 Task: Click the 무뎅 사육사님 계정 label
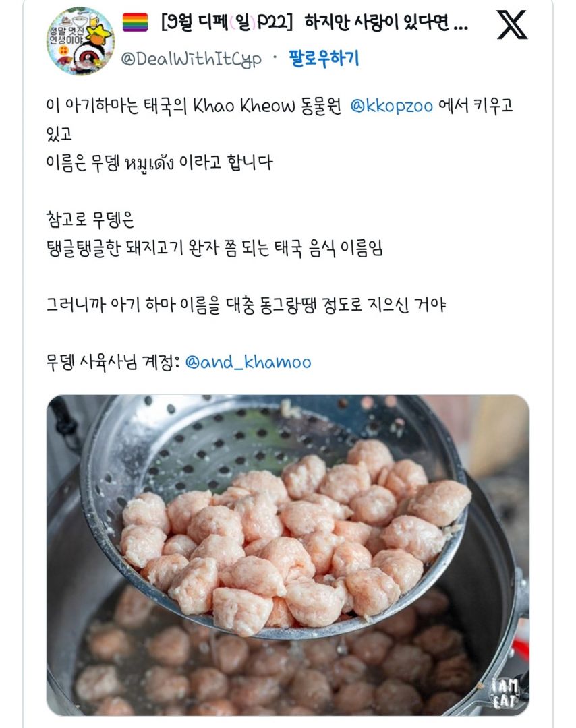pyautogui.click(x=113, y=362)
